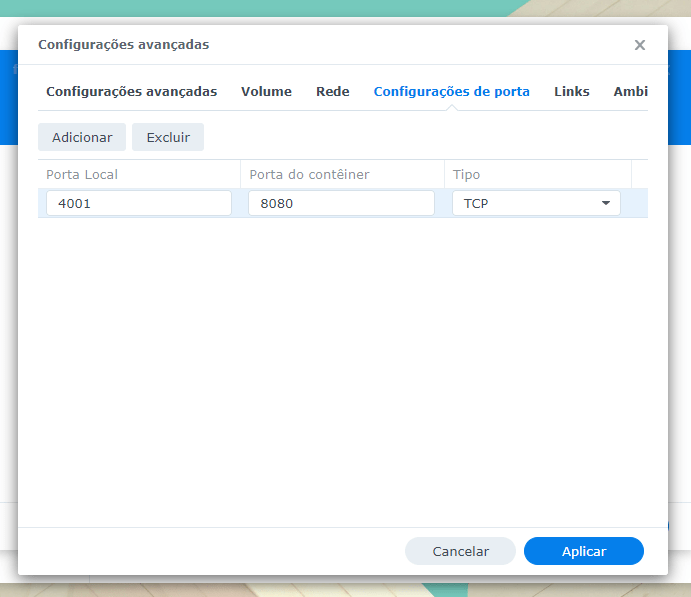This screenshot has width=691, height=597.
Task: Click the Configurações avançadas dialog title
Action: tap(123, 45)
